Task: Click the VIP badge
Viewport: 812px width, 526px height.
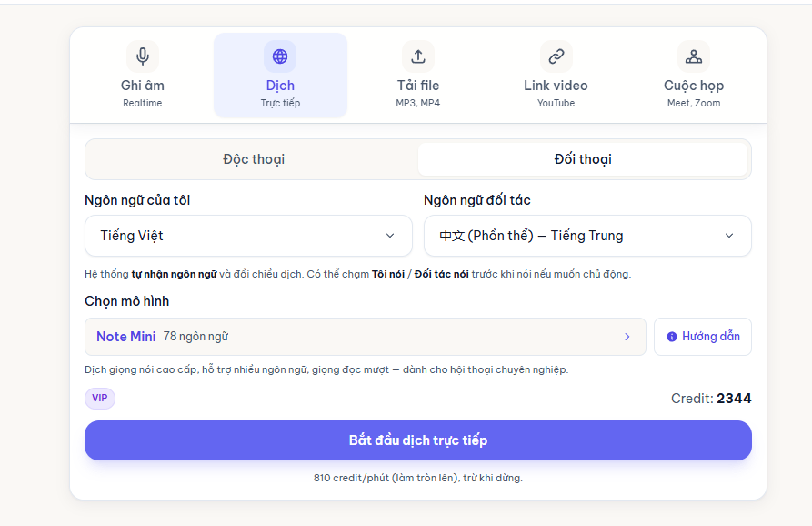Action: (x=100, y=398)
